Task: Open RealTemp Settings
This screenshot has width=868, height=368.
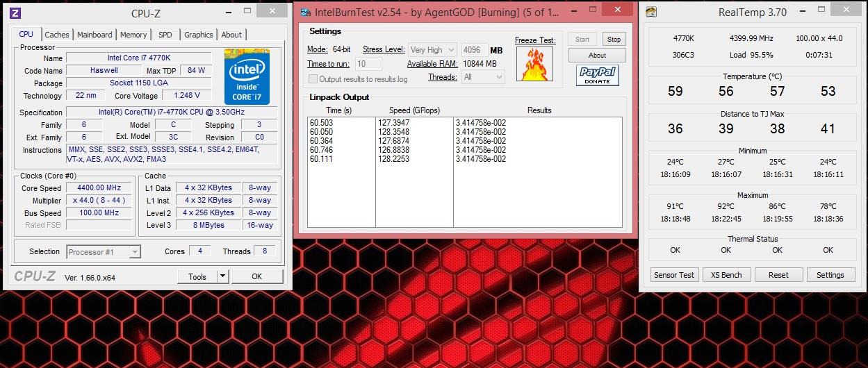Action: [830, 275]
